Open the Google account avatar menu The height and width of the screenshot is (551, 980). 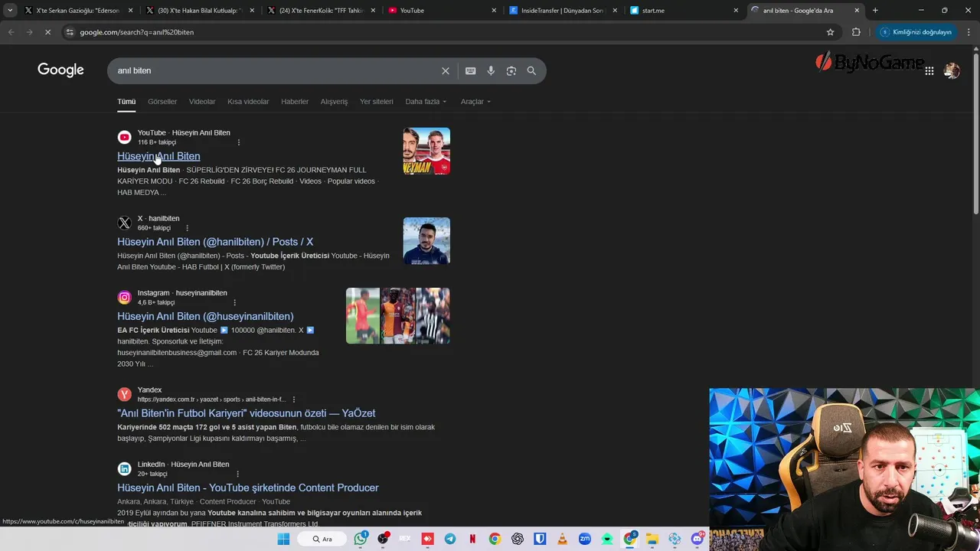[952, 70]
